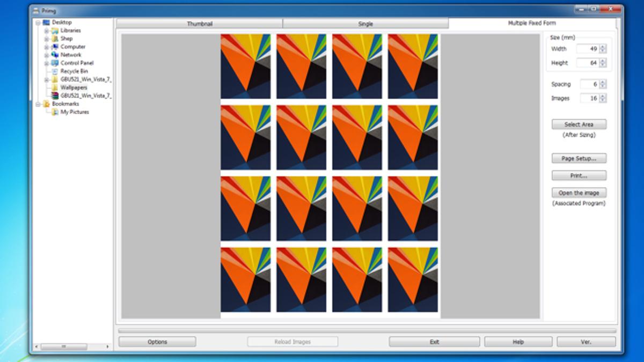Expand the GBU521 folder node above Wallpapers
644x362 pixels.
pos(47,79)
